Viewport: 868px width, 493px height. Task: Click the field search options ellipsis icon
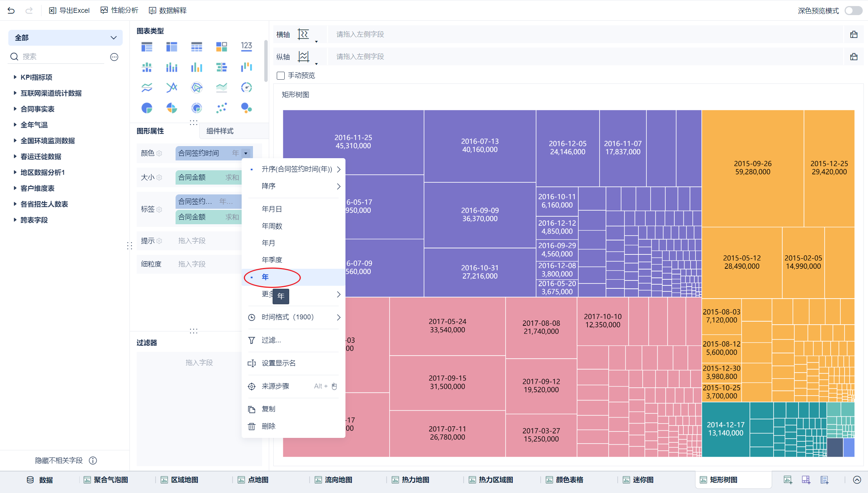click(114, 57)
